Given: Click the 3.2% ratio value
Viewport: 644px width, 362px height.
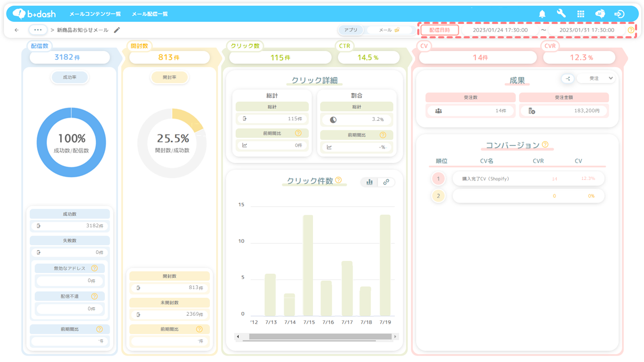Looking at the screenshot, I should pyautogui.click(x=378, y=120).
